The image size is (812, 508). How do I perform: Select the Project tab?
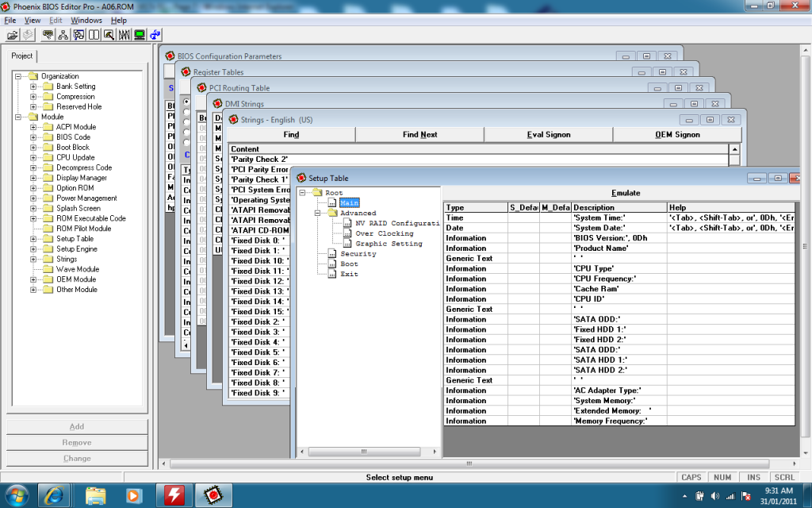coord(21,56)
